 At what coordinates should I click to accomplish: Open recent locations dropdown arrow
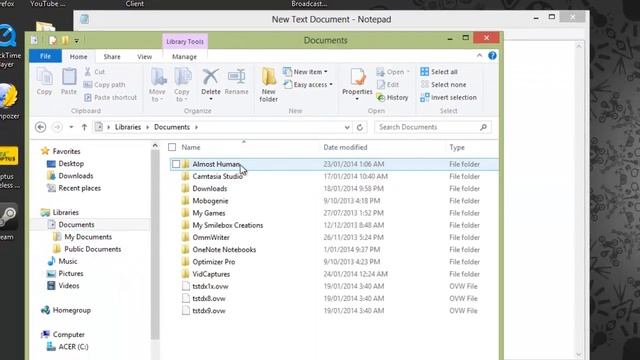click(x=71, y=127)
